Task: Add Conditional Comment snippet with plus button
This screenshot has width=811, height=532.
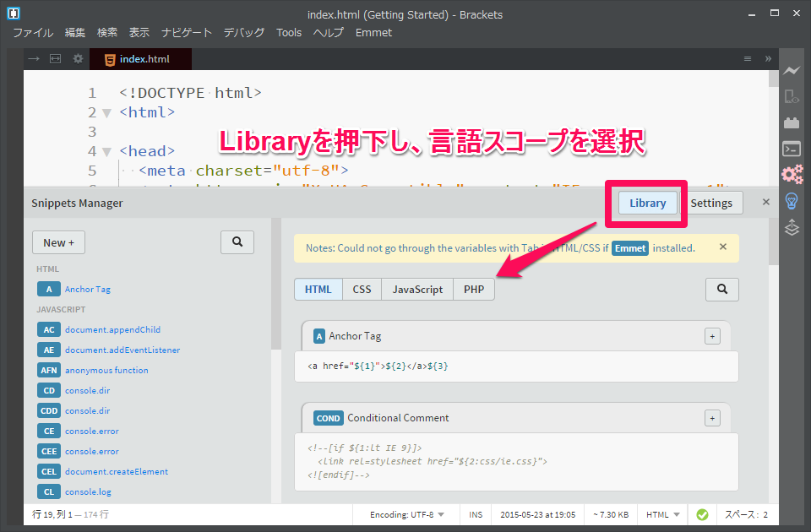Action: (x=712, y=418)
